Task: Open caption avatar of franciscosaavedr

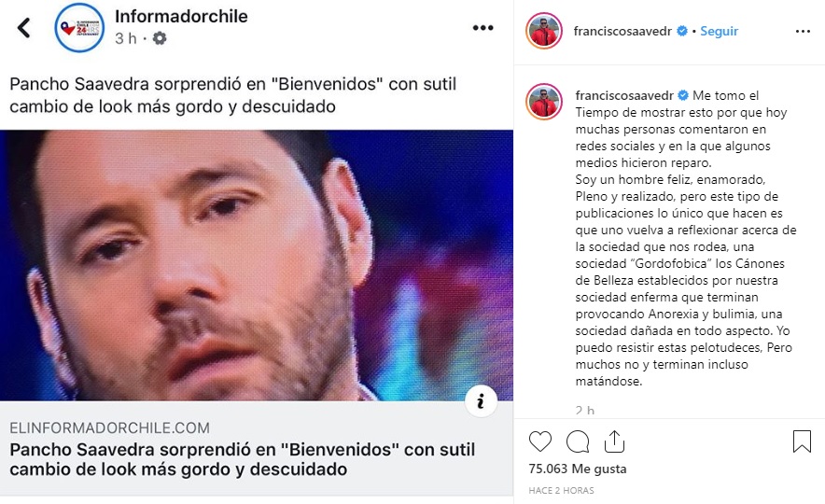Action: pyautogui.click(x=544, y=102)
